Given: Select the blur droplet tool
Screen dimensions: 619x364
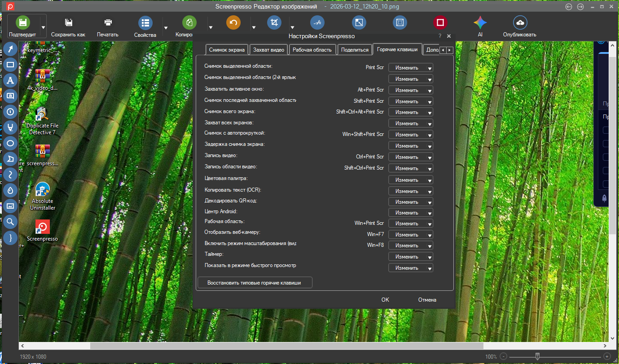Looking at the screenshot, I should tap(10, 190).
